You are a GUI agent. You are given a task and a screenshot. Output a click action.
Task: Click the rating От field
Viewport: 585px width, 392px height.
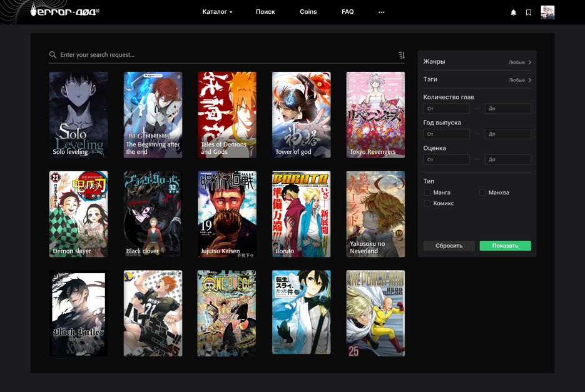446,159
